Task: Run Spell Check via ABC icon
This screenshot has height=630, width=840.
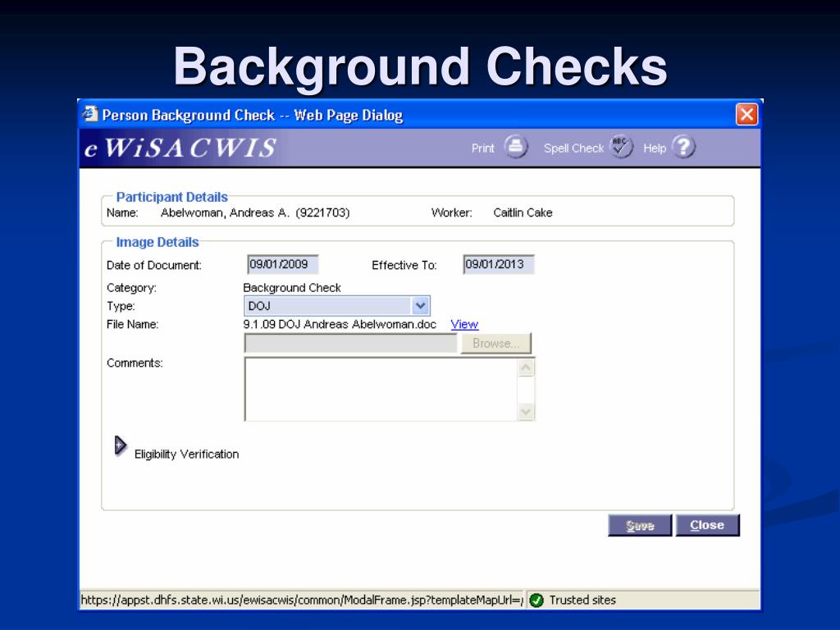Action: pos(621,148)
